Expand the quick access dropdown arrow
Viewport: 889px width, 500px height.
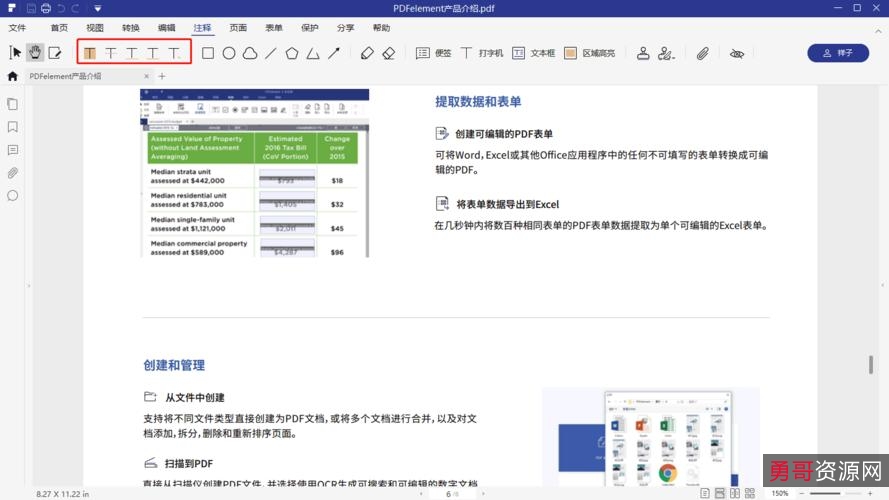pos(98,9)
